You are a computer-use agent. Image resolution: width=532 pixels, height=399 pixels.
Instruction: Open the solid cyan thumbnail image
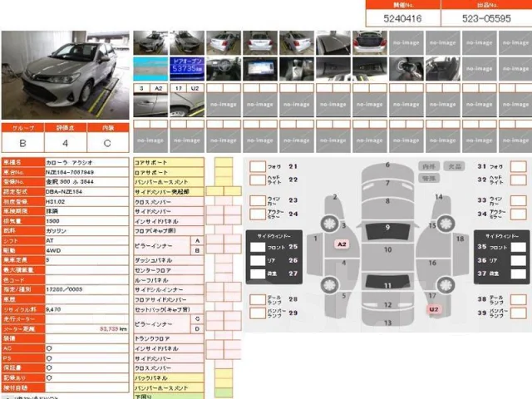pyautogui.click(x=150, y=69)
